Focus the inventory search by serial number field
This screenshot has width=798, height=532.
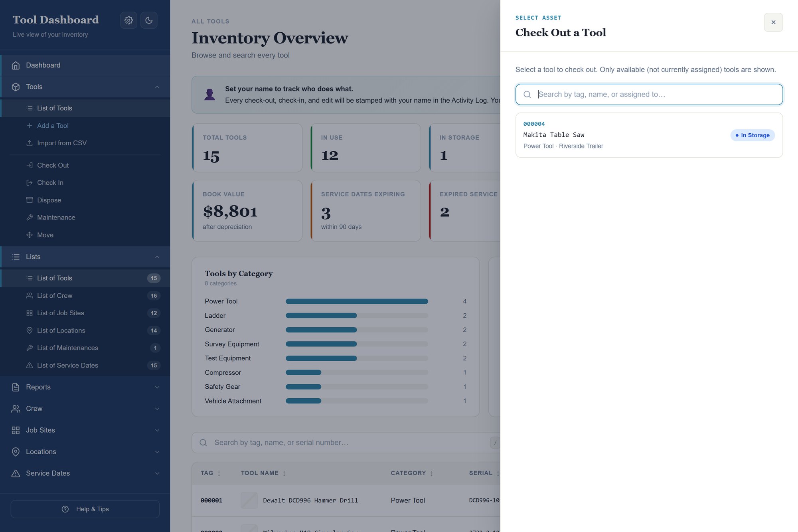pos(346,443)
